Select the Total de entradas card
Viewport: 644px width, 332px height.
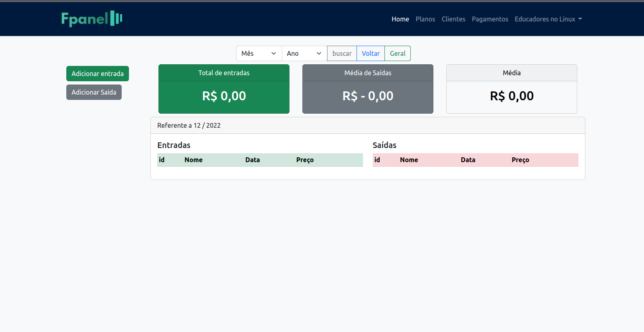tap(224, 89)
